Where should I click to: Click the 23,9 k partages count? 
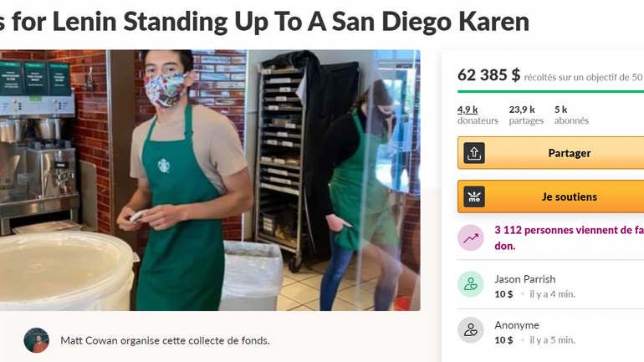pos(526,115)
